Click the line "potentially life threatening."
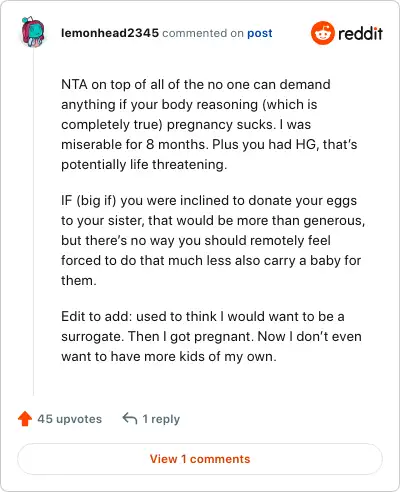This screenshot has height=492, width=400. pyautogui.click(x=144, y=164)
